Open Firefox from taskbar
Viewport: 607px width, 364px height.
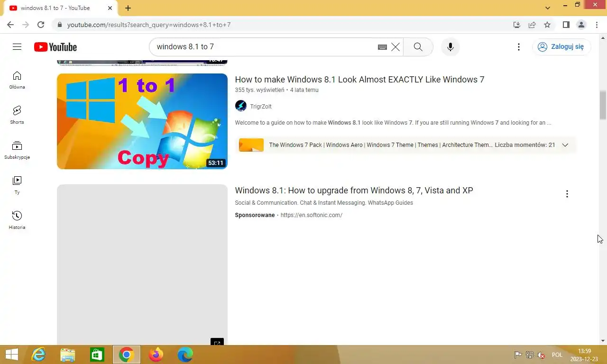pos(156,355)
